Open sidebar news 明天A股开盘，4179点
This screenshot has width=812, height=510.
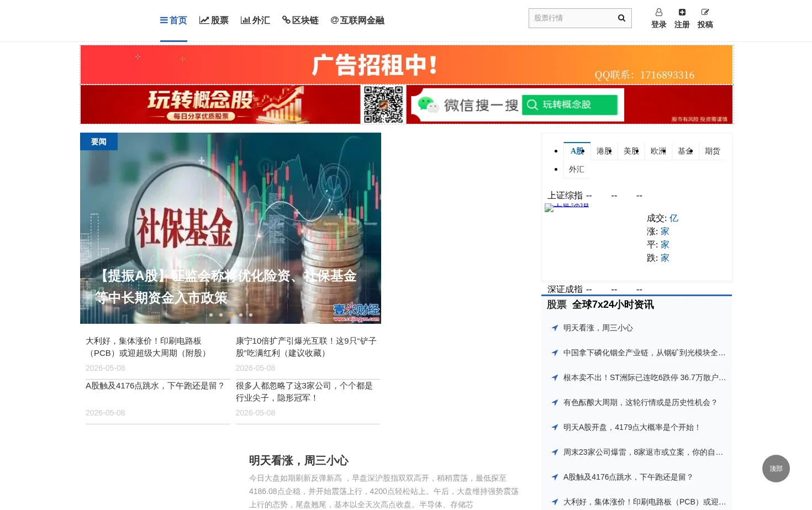[x=632, y=427]
